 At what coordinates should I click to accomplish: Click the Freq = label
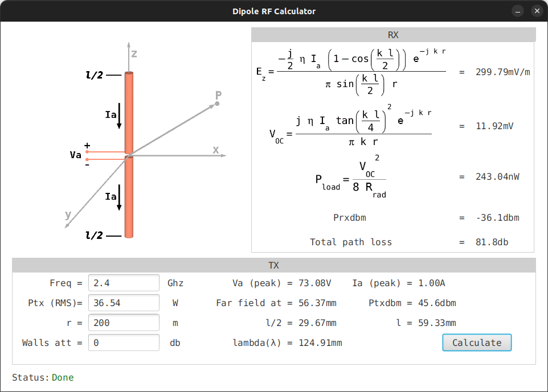coord(66,283)
